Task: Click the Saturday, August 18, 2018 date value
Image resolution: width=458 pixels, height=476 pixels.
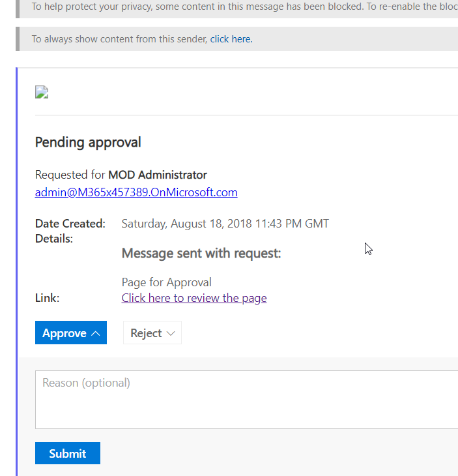Action: 225,224
